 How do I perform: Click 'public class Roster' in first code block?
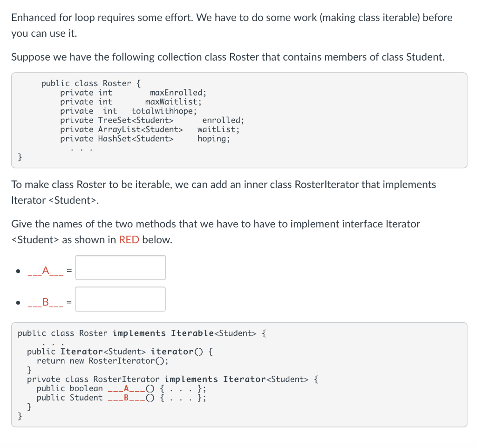(x=85, y=83)
